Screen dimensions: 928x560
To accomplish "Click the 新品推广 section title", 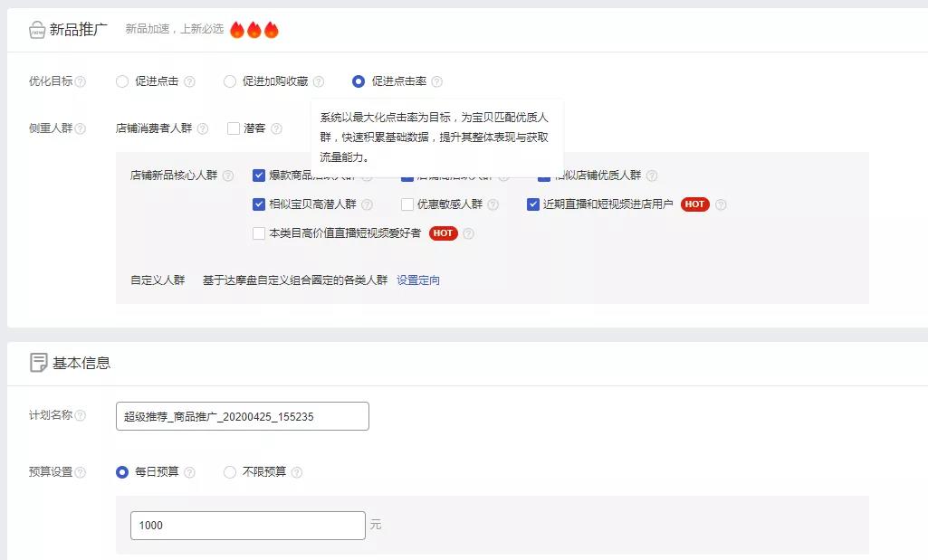I will point(78,30).
